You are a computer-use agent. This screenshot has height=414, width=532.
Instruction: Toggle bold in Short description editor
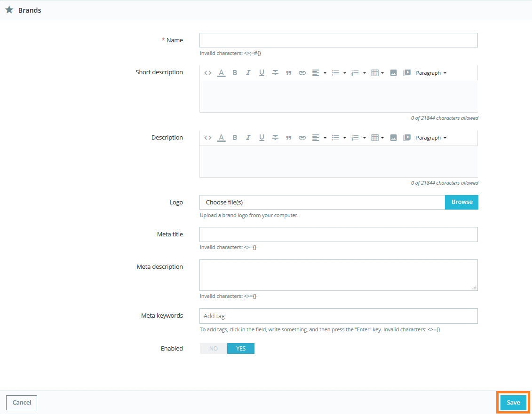tap(235, 73)
